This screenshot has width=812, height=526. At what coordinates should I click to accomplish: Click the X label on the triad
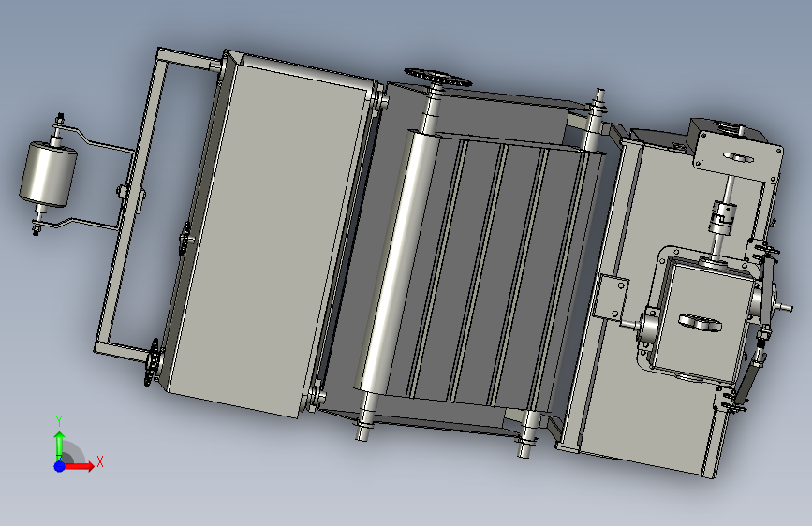(x=100, y=461)
